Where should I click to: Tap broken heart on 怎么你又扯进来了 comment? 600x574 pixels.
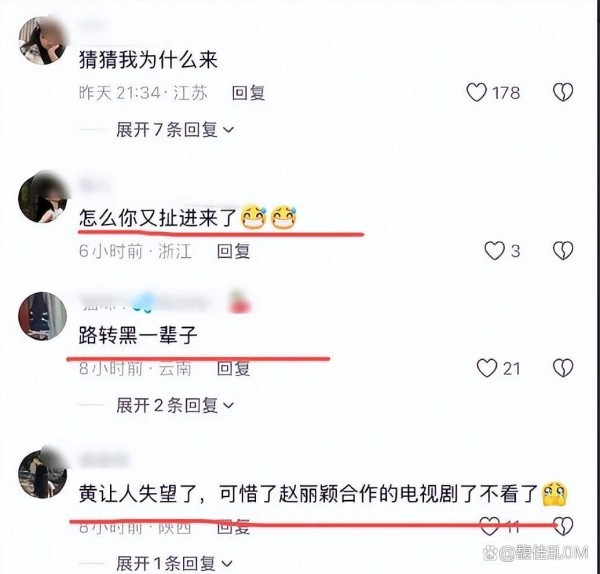click(563, 251)
